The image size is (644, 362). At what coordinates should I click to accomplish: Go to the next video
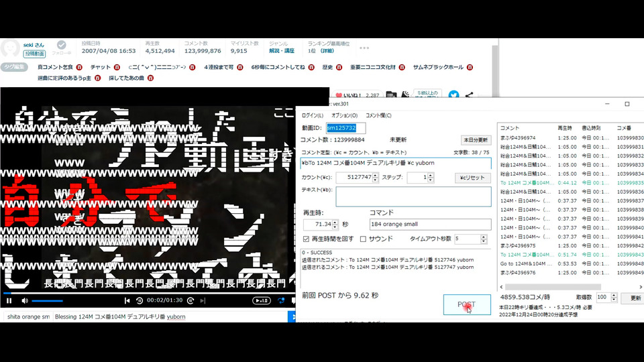[x=203, y=301]
